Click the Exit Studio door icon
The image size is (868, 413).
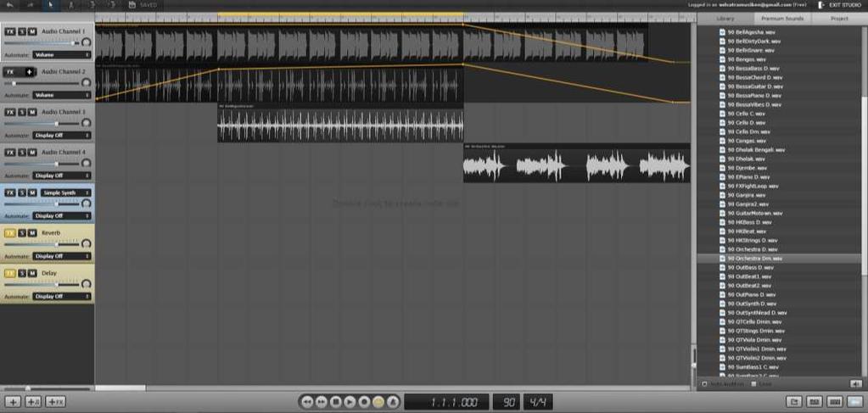coord(821,5)
